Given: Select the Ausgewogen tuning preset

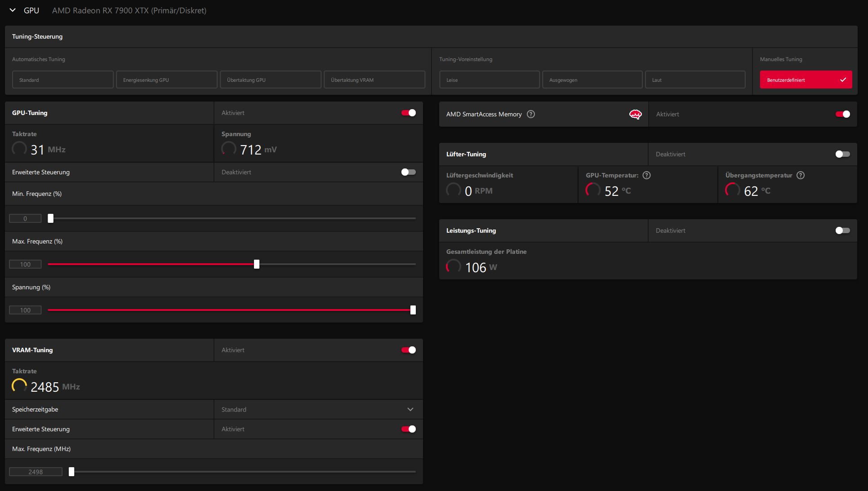Looking at the screenshot, I should 592,80.
